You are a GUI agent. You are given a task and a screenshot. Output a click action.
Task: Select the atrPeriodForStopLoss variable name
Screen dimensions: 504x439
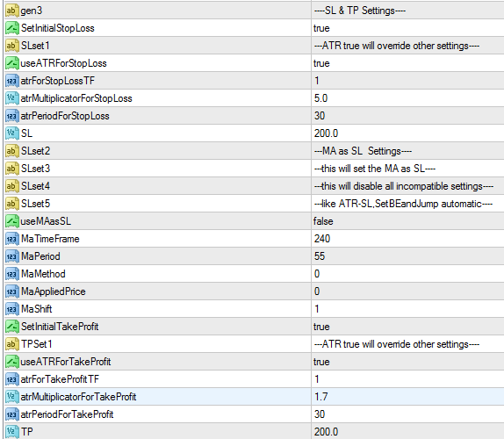click(65, 116)
